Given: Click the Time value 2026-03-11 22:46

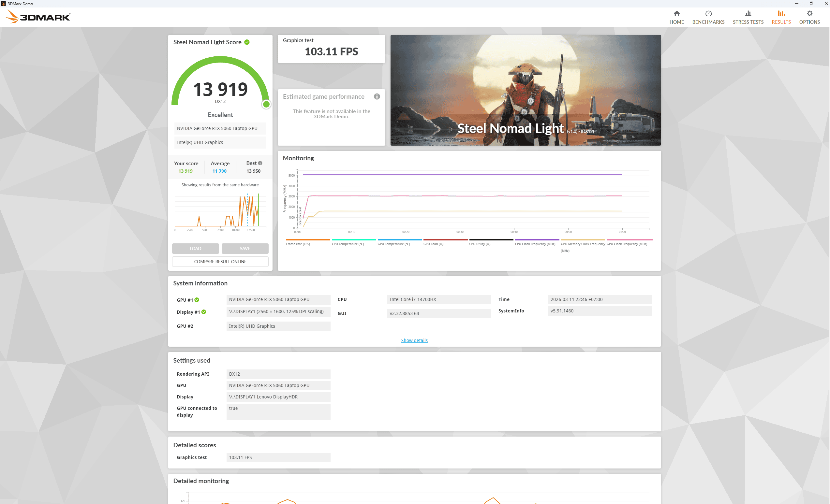Looking at the screenshot, I should coord(600,299).
